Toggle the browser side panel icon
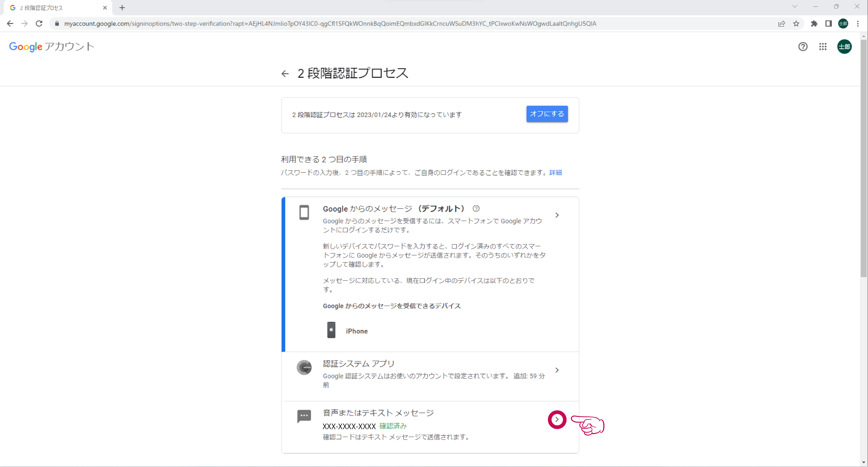This screenshot has height=467, width=868. (x=829, y=24)
